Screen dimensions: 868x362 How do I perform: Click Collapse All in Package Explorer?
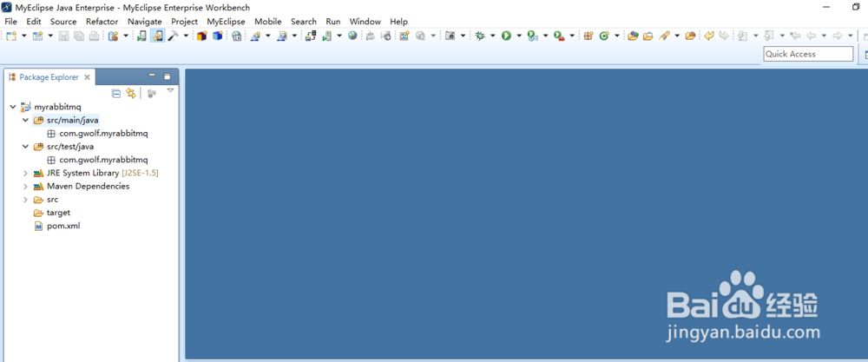coord(115,94)
